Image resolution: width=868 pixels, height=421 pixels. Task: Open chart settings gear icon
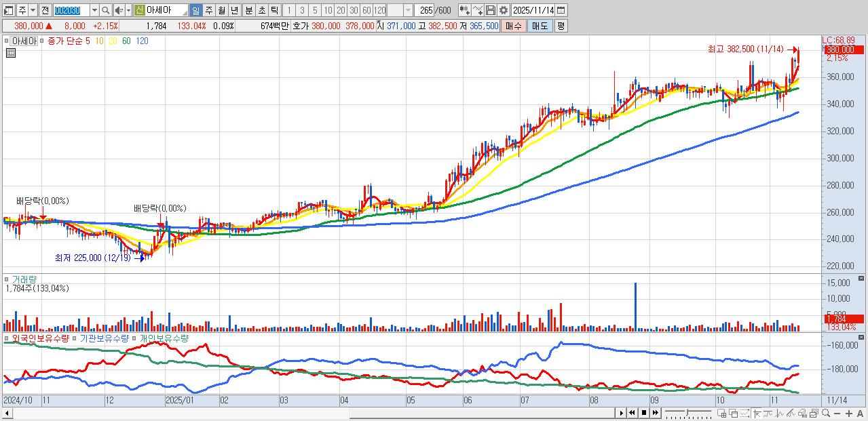503,10
